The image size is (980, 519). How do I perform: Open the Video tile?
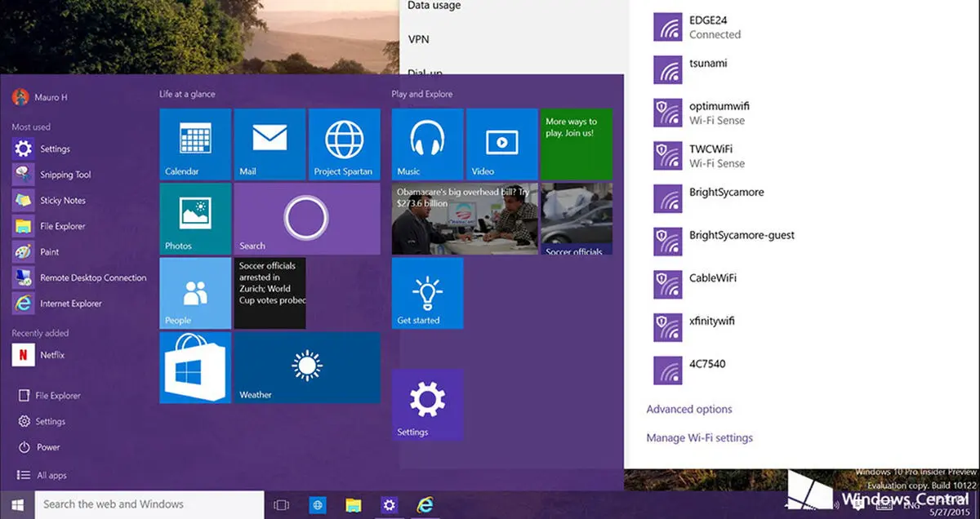pyautogui.click(x=501, y=144)
